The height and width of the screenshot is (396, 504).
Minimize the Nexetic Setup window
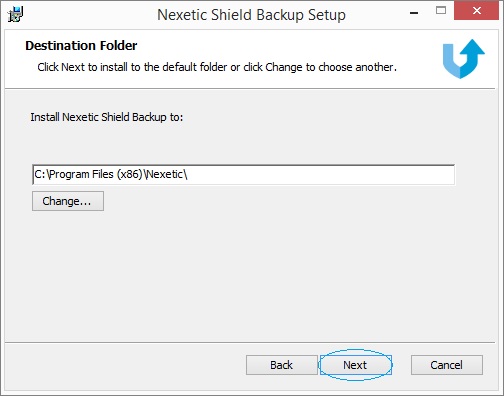pos(414,13)
